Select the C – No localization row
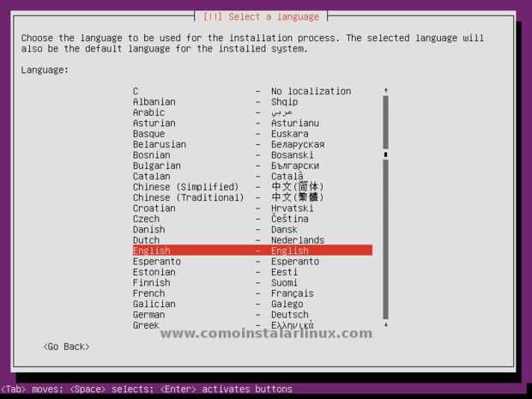Image resolution: width=532 pixels, height=399 pixels. [252, 91]
